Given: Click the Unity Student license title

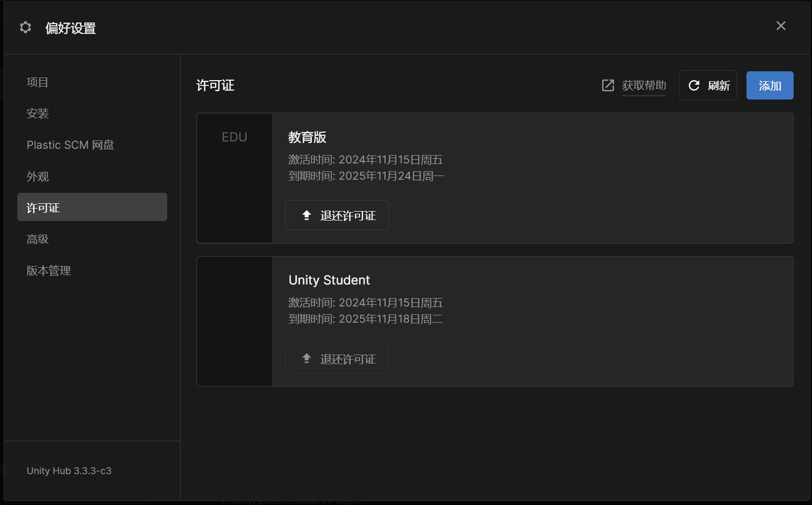Looking at the screenshot, I should 329,280.
